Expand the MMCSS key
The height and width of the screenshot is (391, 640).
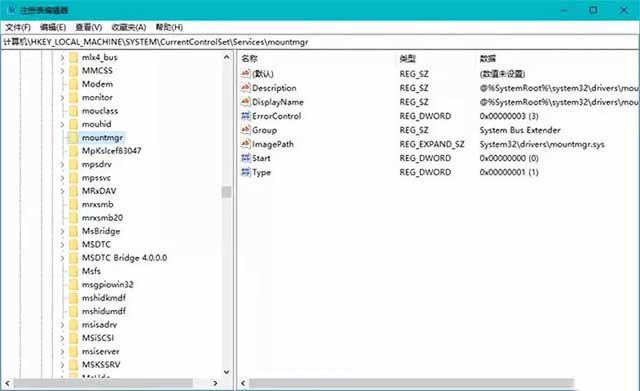62,71
